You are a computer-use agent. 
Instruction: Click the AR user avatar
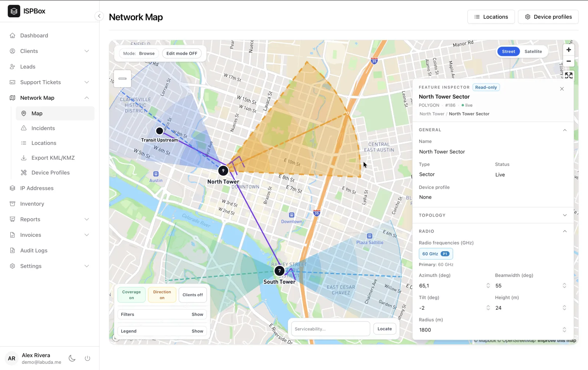click(12, 359)
